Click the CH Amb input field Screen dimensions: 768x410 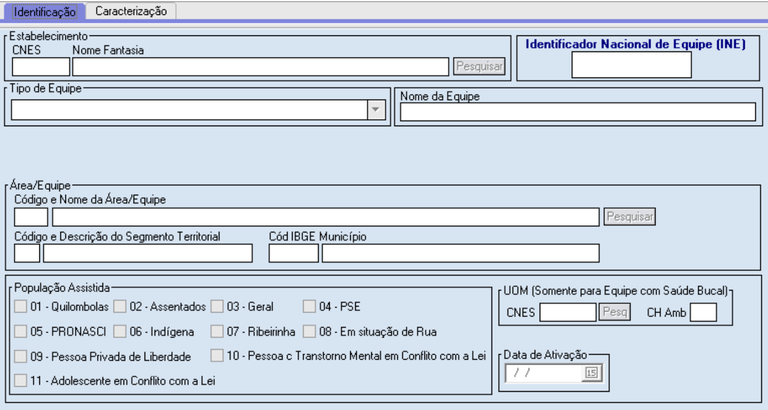click(703, 313)
